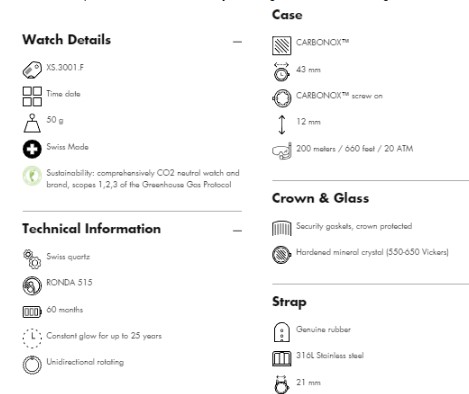Click the 316L Stainless steel buckle icon

tap(282, 359)
